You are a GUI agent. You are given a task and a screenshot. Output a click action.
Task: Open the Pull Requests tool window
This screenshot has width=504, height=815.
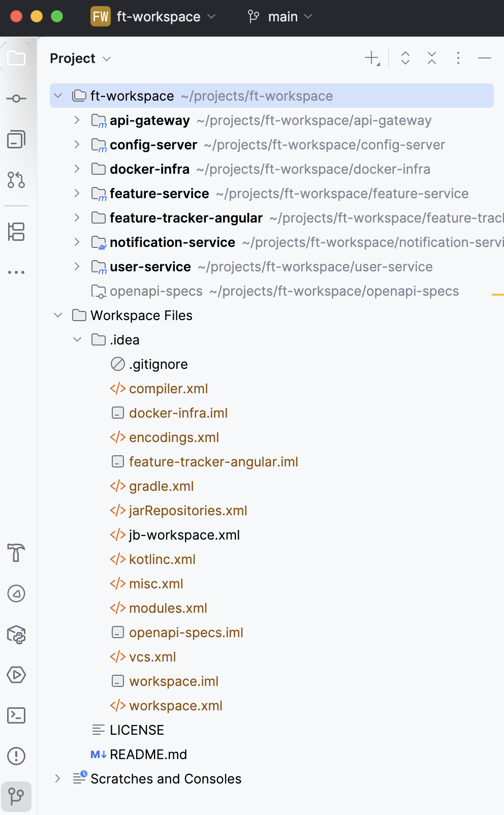pos(16,180)
